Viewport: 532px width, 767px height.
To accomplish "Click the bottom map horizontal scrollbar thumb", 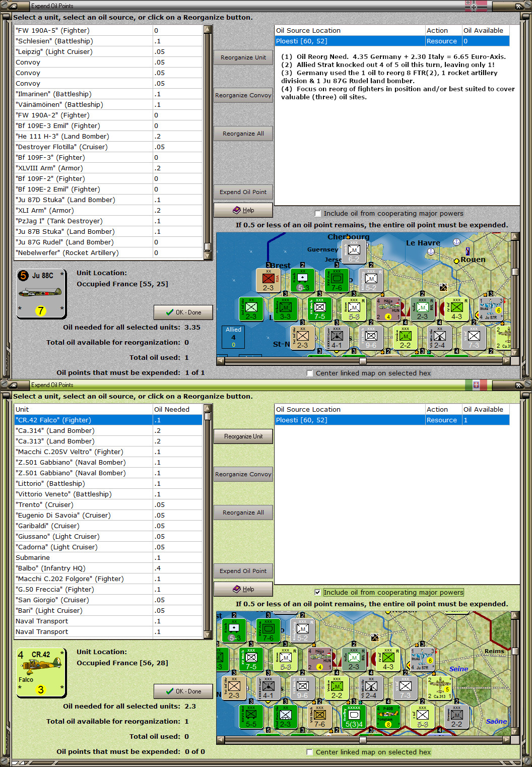I will tap(363, 740).
